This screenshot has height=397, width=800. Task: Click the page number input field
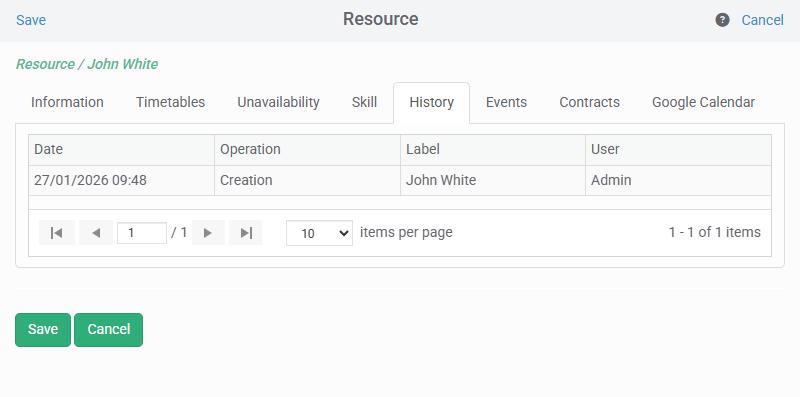pyautogui.click(x=142, y=233)
